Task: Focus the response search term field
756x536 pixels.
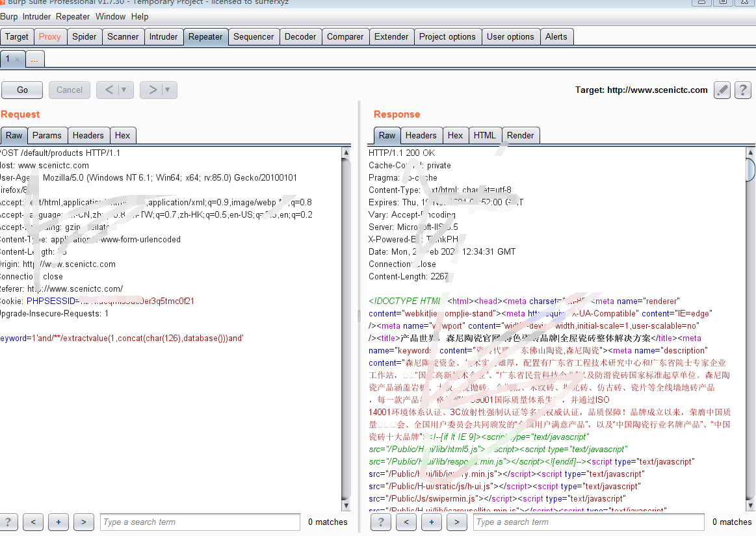Action: pos(590,522)
